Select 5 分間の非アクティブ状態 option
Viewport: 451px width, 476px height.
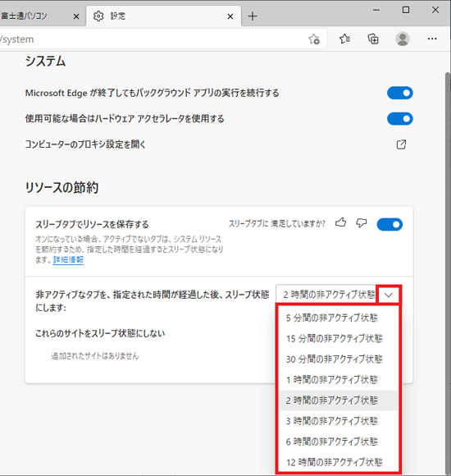pos(339,318)
